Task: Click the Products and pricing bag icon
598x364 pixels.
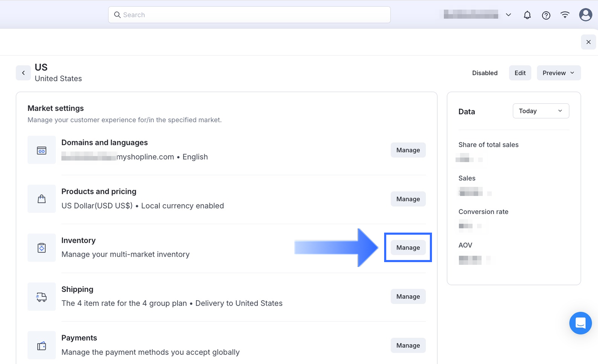Action: click(x=42, y=199)
